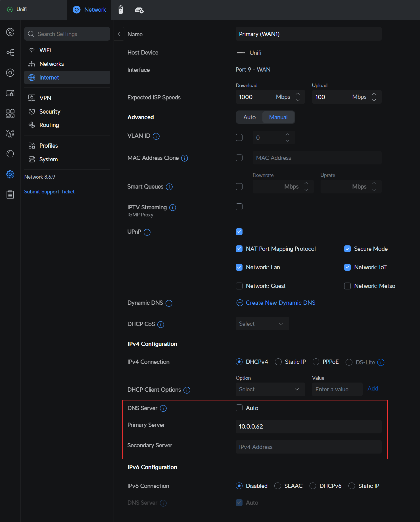Open the Submit Support Ticket link

click(49, 192)
